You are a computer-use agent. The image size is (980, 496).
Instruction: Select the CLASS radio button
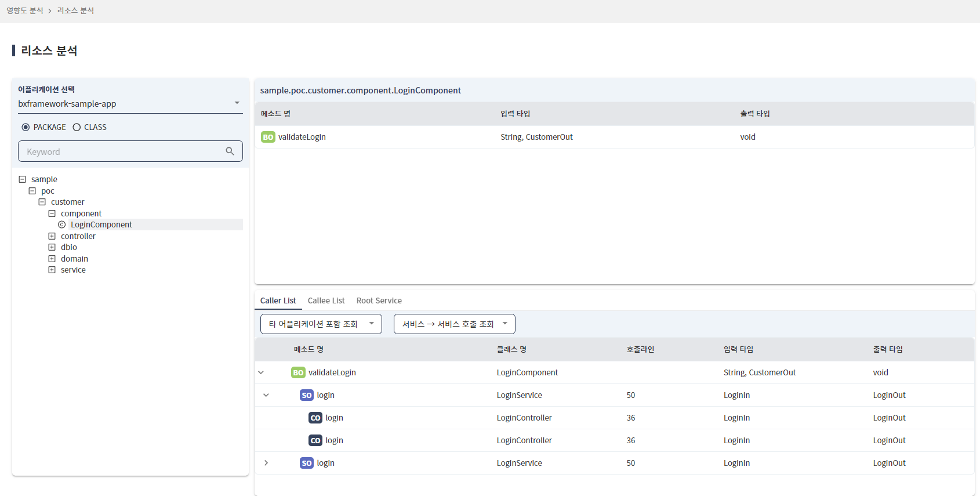click(77, 128)
